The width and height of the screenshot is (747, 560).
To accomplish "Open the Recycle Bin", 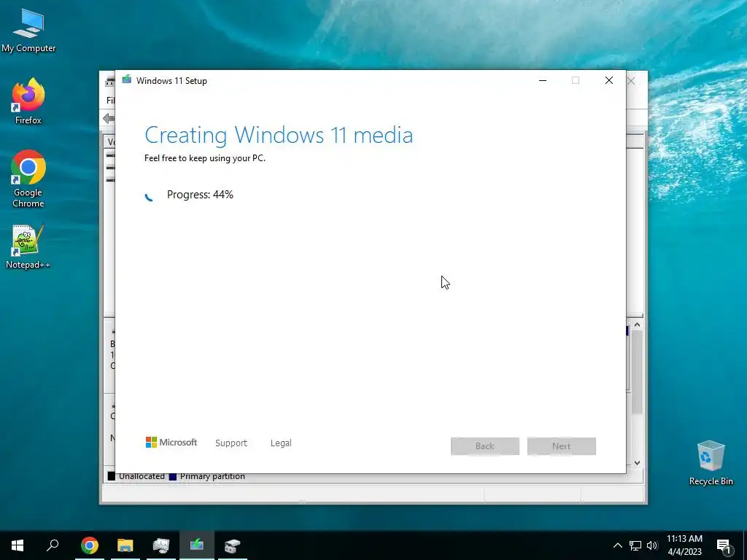I will pyautogui.click(x=711, y=463).
